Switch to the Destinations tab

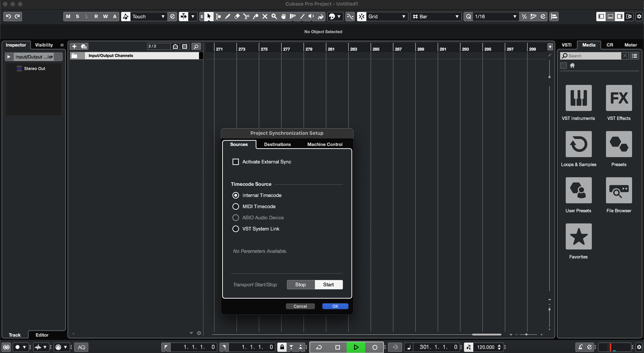pyautogui.click(x=277, y=144)
